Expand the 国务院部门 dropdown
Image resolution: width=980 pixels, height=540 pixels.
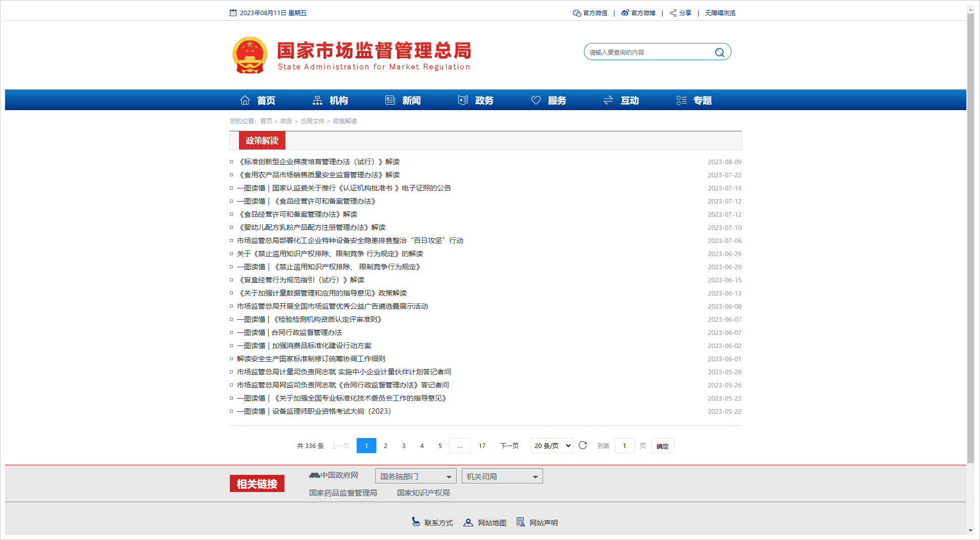pyautogui.click(x=415, y=476)
